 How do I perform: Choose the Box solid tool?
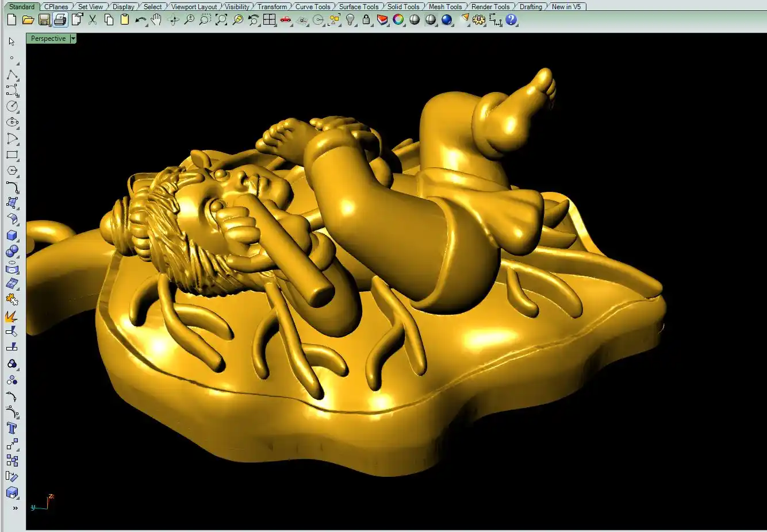12,236
